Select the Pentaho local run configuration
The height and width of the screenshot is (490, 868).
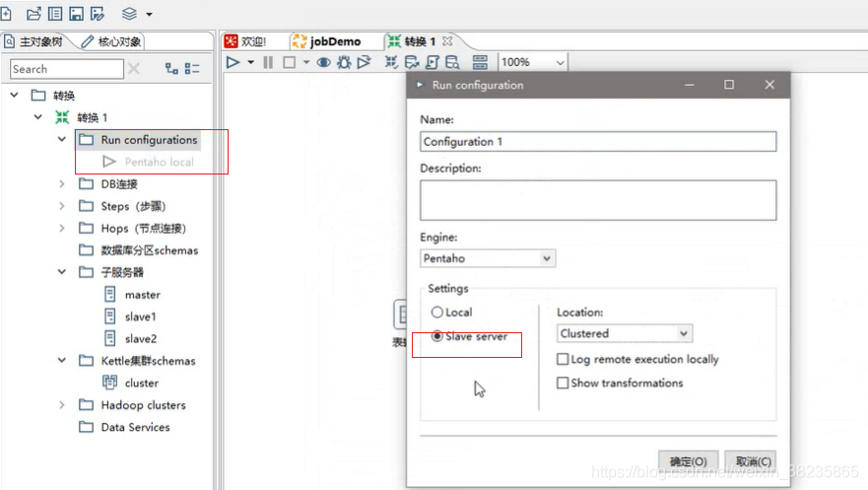[149, 162]
